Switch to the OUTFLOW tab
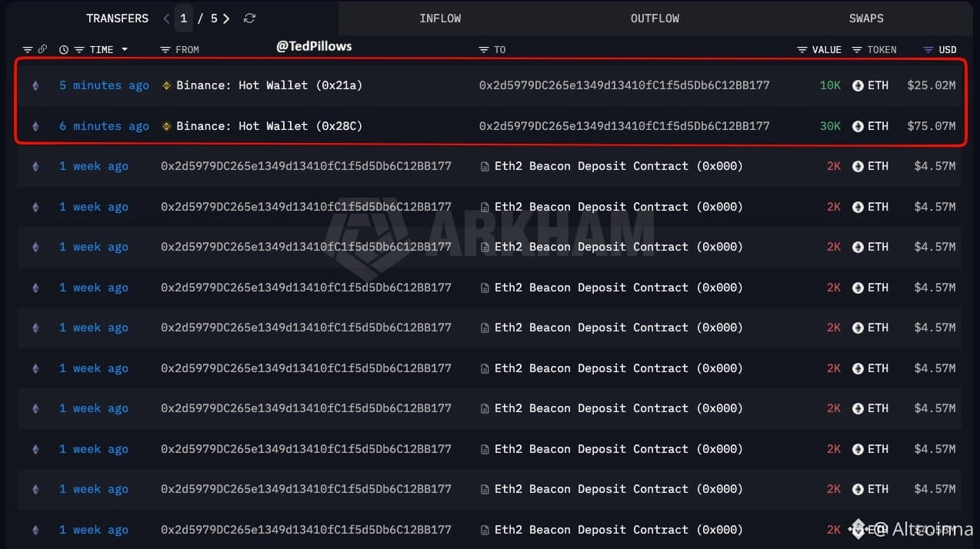This screenshot has width=980, height=549. click(x=655, y=18)
